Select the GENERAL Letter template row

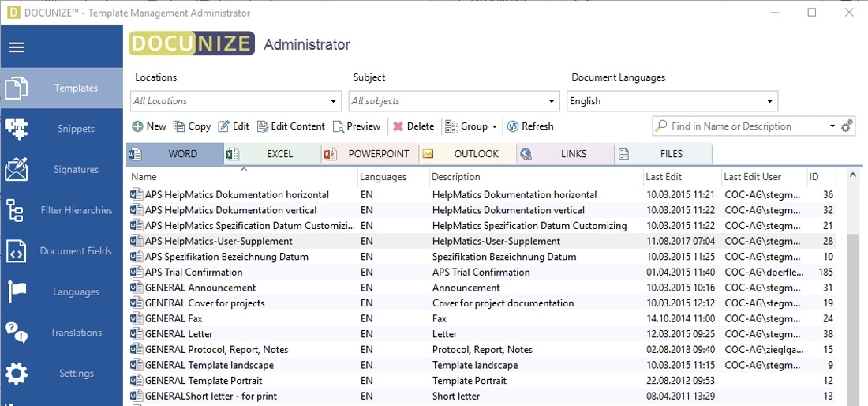click(x=178, y=334)
